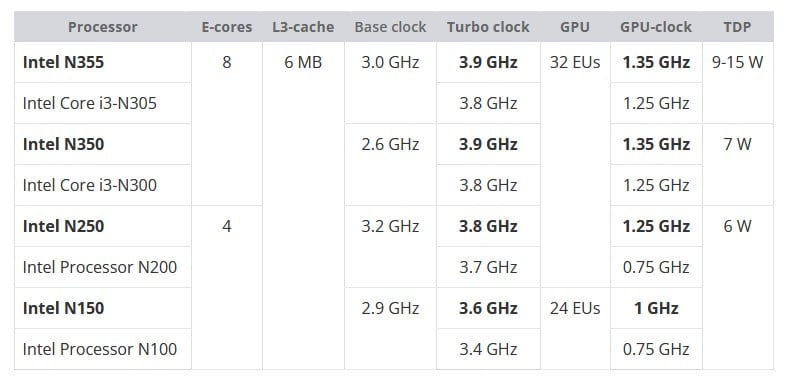Image resolution: width=787 pixels, height=377 pixels.
Task: Select the Intel N355 processor cell
Action: coord(103,62)
